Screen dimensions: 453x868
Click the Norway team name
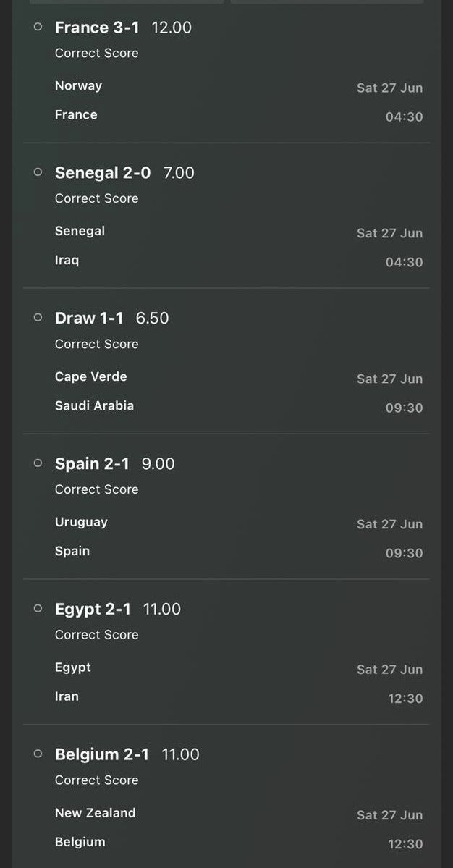tap(79, 86)
